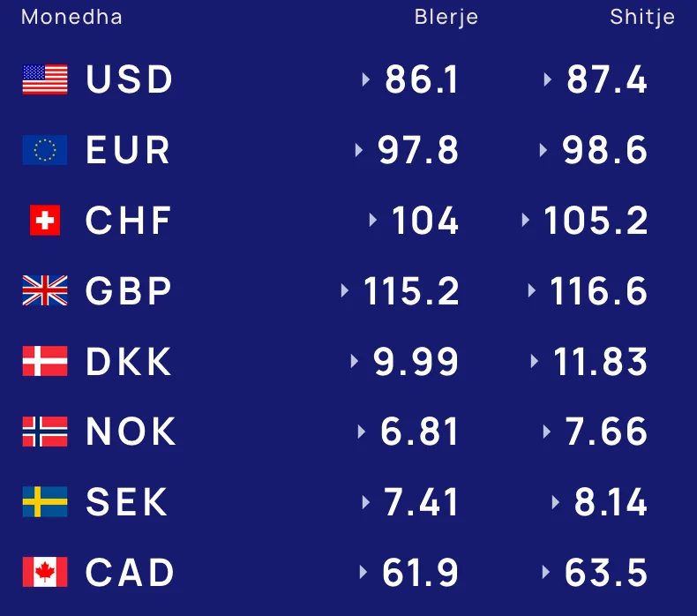This screenshot has width=697, height=616.
Task: Click the Blerje column header
Action: pos(446,18)
